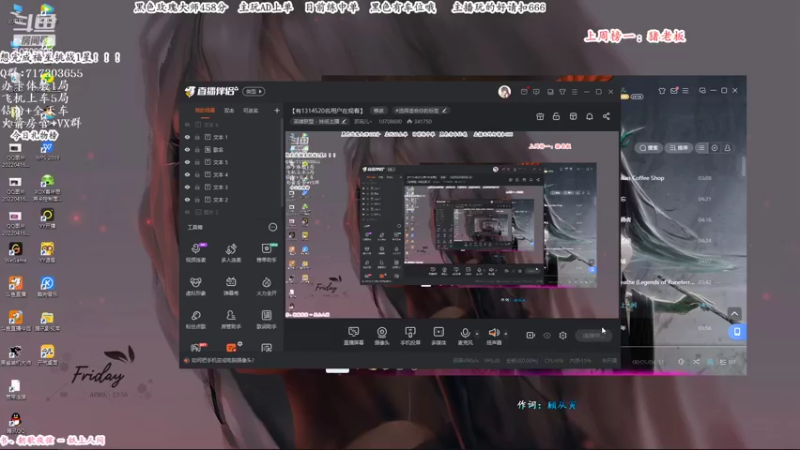Toggle visibility of layer 文本 1
The image size is (800, 450).
[187, 137]
